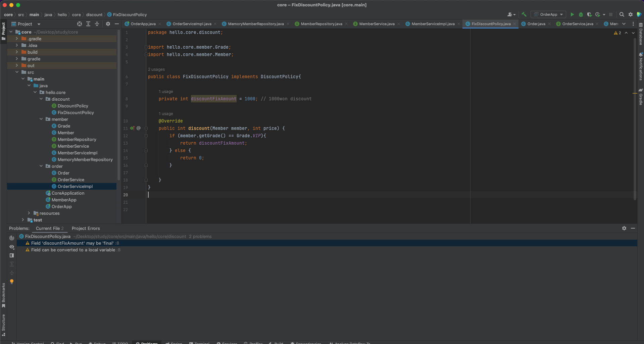Collapse All icon in Project panel

(x=97, y=24)
